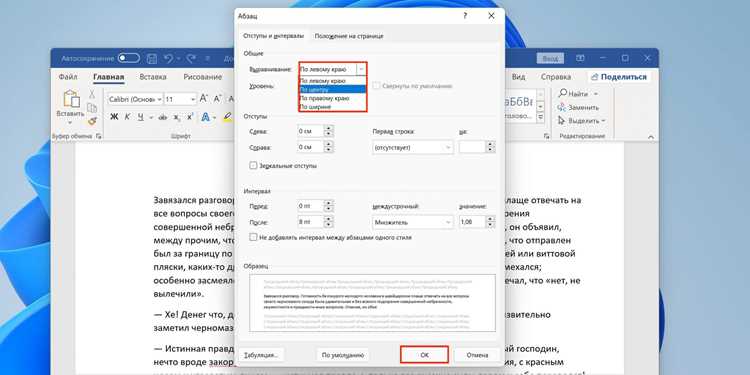Click the Вход sign-in button
Image resolution: width=750 pixels, height=375 pixels.
pos(550,58)
